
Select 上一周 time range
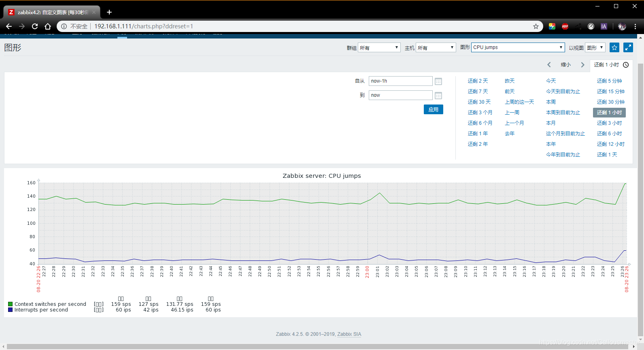point(512,113)
